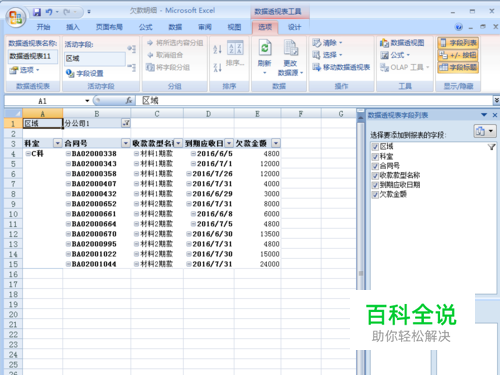Select column F header
This screenshot has width=500, height=375.
301,114
